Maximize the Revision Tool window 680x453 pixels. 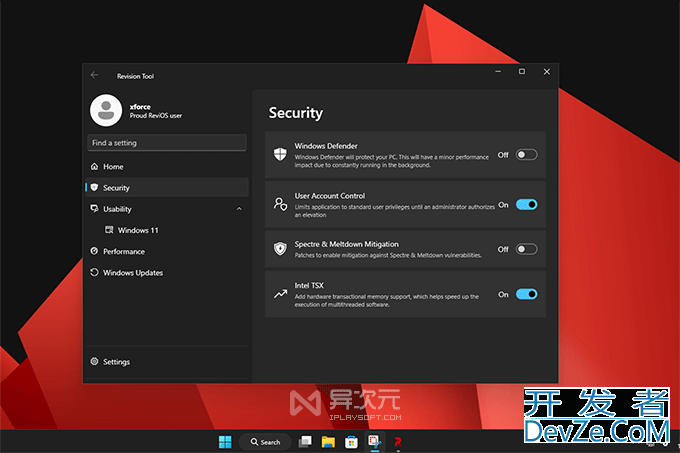(x=522, y=72)
